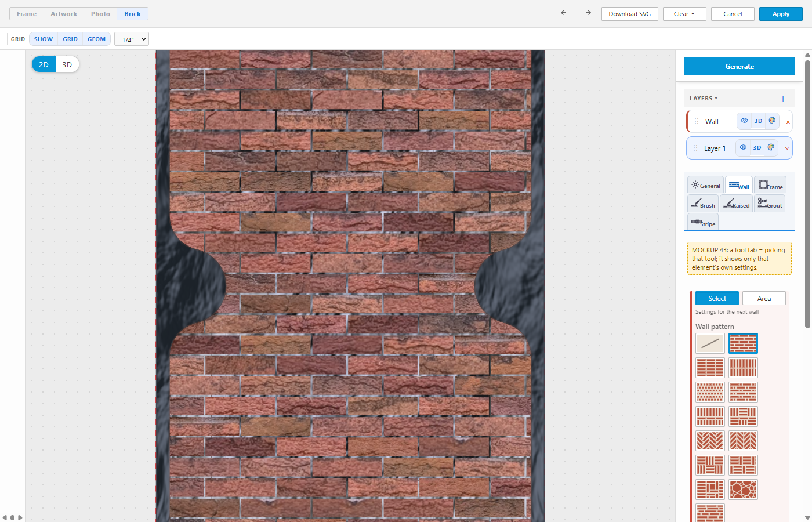Choose the chevron wall pattern
Image resolution: width=812 pixels, height=522 pixels.
click(743, 441)
